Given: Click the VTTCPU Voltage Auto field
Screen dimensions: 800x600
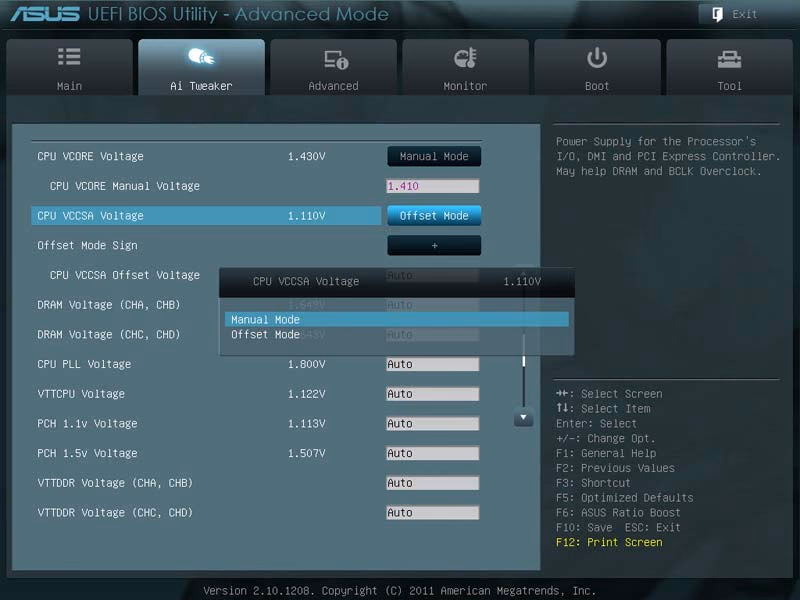Looking at the screenshot, I should (433, 394).
